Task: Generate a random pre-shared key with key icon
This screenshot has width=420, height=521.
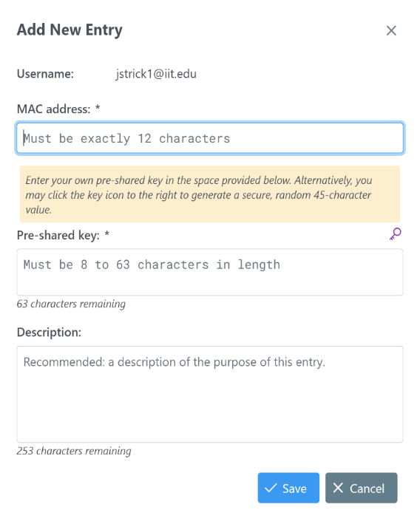Action: [395, 234]
